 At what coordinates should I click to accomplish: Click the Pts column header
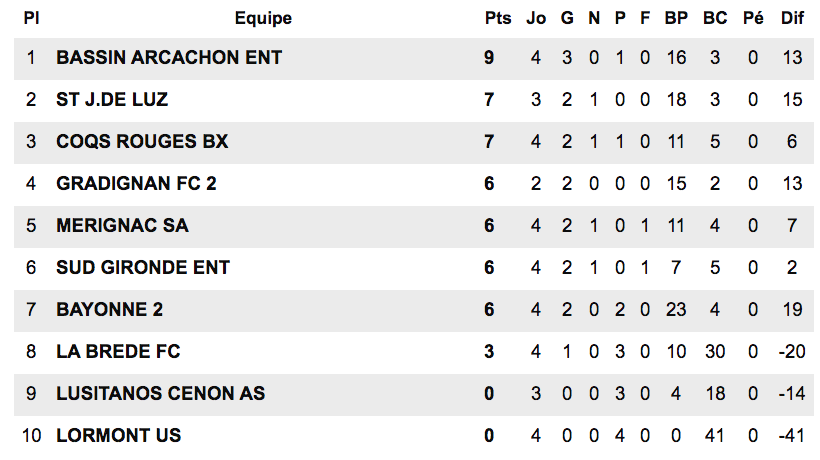coord(498,18)
